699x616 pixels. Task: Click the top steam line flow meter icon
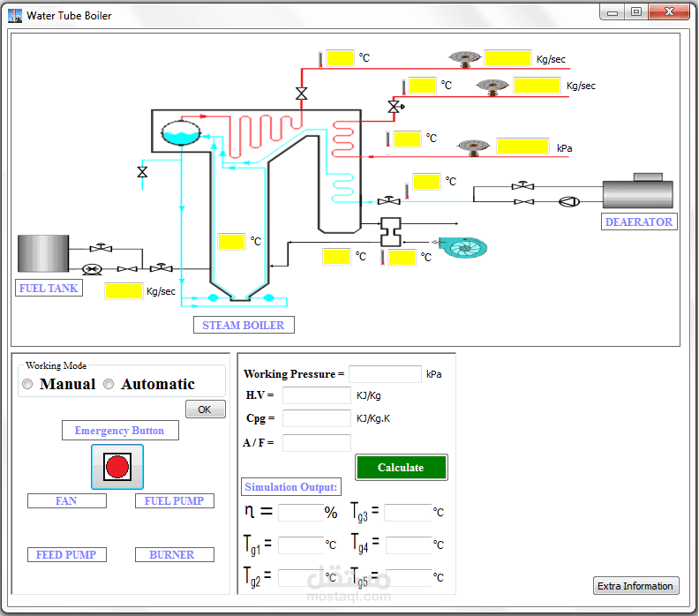(465, 58)
